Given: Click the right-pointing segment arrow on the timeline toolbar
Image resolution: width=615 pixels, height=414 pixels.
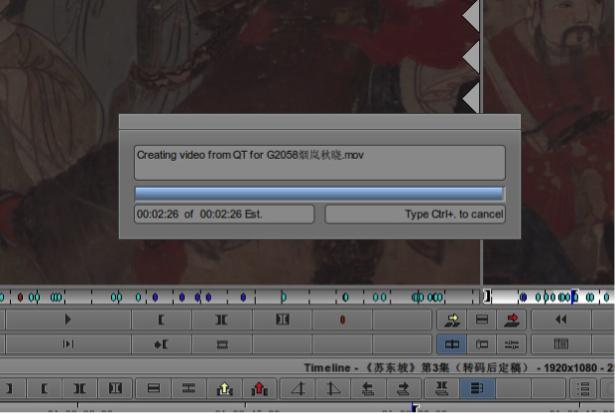Looking at the screenshot, I should coord(403,388).
